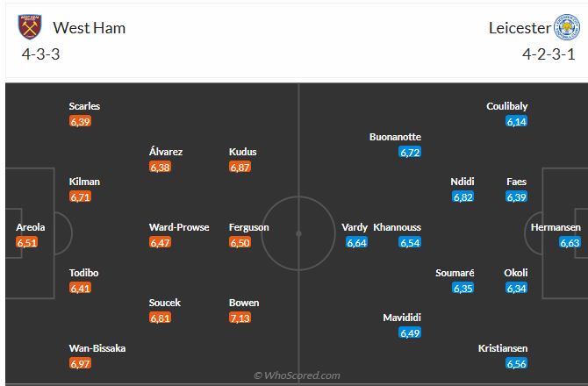This screenshot has height=386, width=588.
Task: Select Bowen's 7,13 rating badge
Action: pyautogui.click(x=240, y=318)
